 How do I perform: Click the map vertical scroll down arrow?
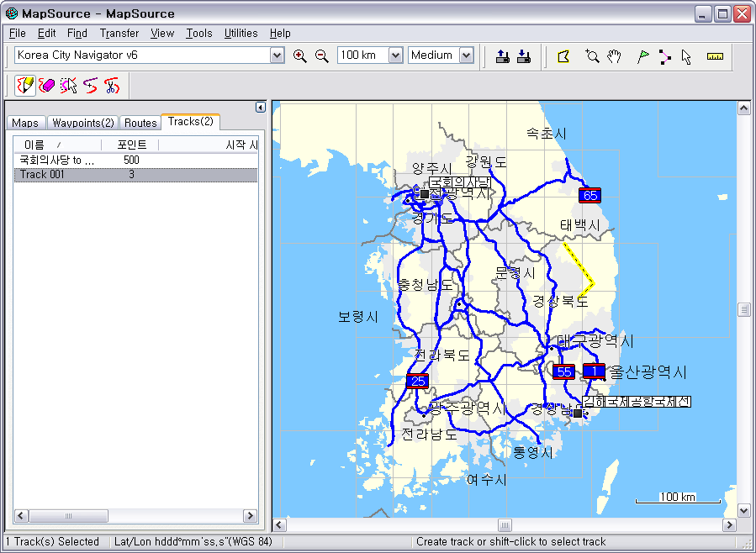tap(744, 510)
